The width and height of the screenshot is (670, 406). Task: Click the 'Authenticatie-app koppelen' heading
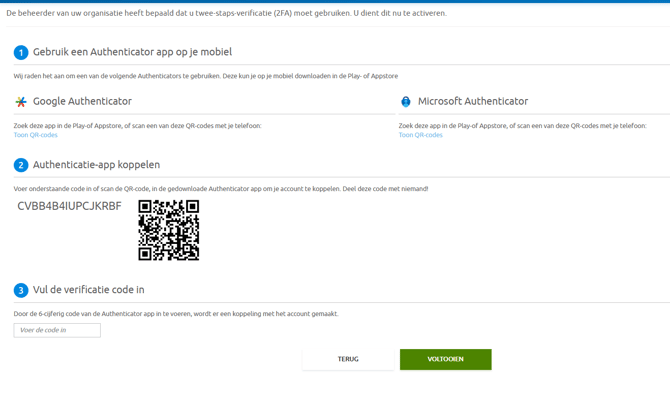[96, 165]
